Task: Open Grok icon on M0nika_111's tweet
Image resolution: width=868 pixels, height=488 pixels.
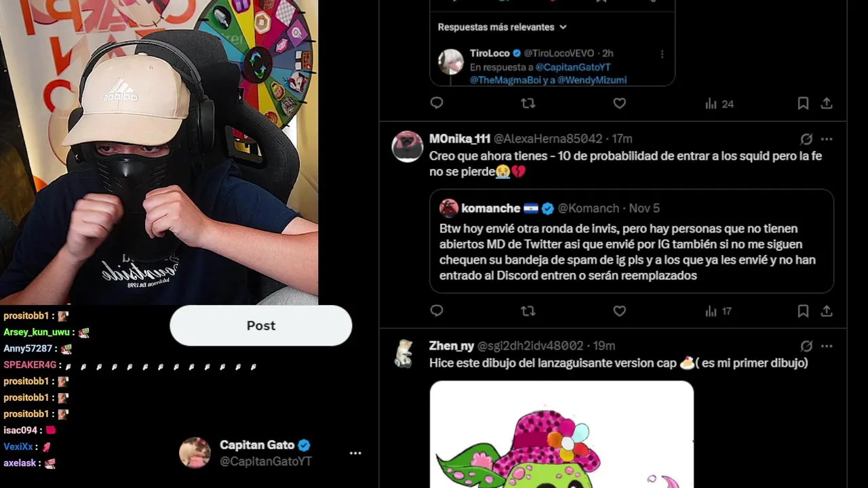Action: pos(806,139)
